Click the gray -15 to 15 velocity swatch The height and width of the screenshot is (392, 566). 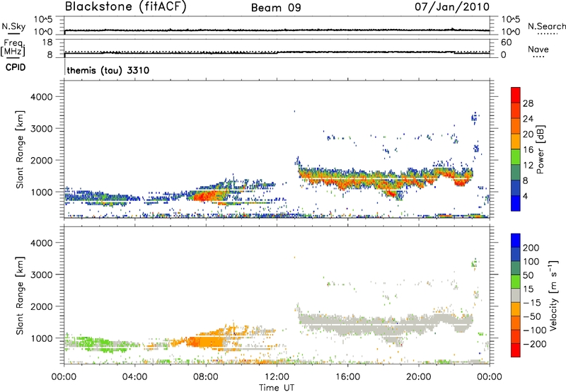pyautogui.click(x=516, y=295)
